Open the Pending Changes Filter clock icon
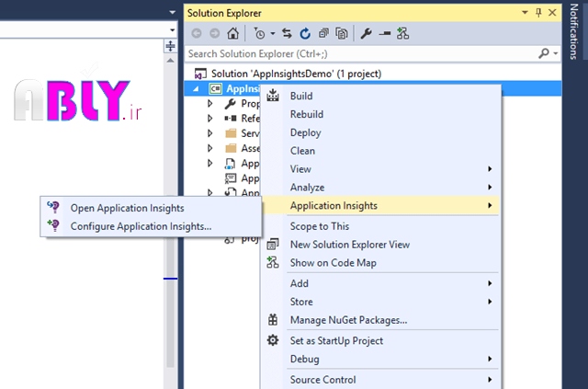This screenshot has width=588, height=389. pyautogui.click(x=259, y=33)
